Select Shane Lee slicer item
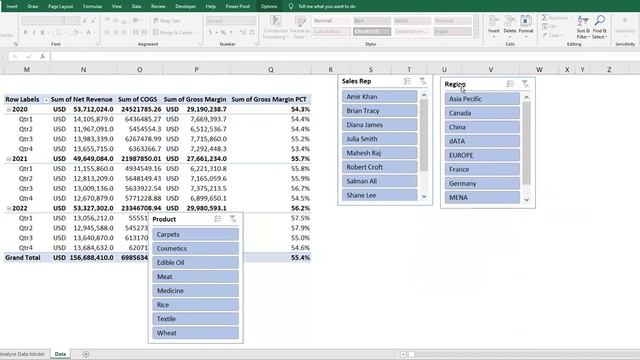Image resolution: width=640 pixels, height=360 pixels. tap(380, 195)
